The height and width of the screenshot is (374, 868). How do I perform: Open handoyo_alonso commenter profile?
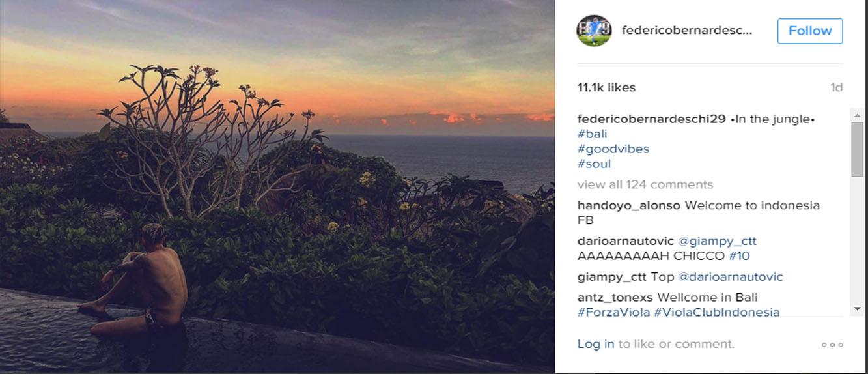[x=628, y=205]
